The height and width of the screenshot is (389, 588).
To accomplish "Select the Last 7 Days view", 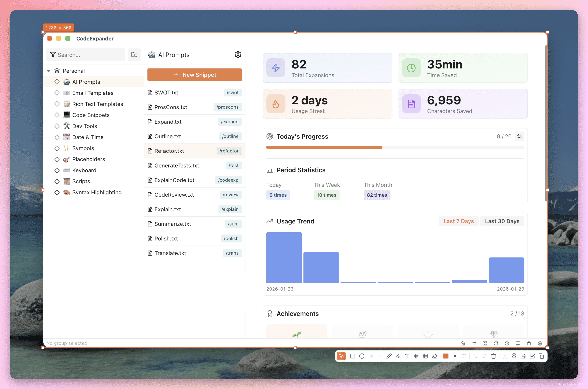I will pos(459,221).
